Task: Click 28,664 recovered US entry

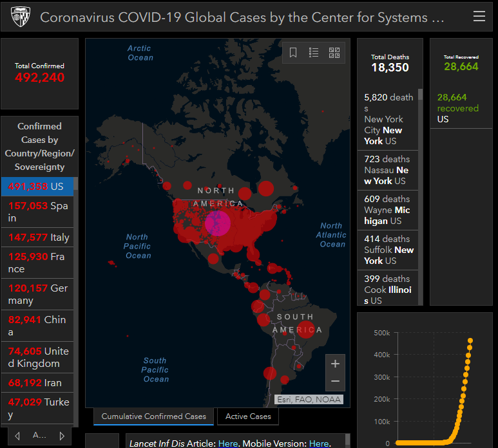Action: click(x=461, y=108)
